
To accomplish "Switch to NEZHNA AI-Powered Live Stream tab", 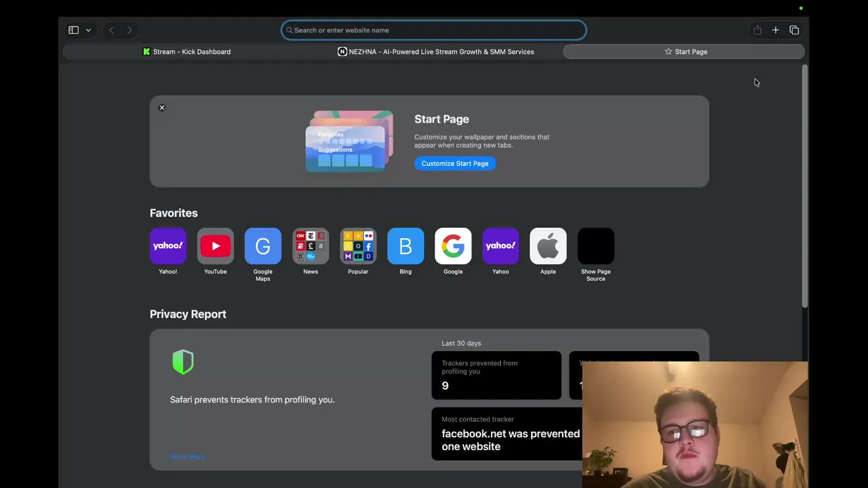I will click(436, 52).
